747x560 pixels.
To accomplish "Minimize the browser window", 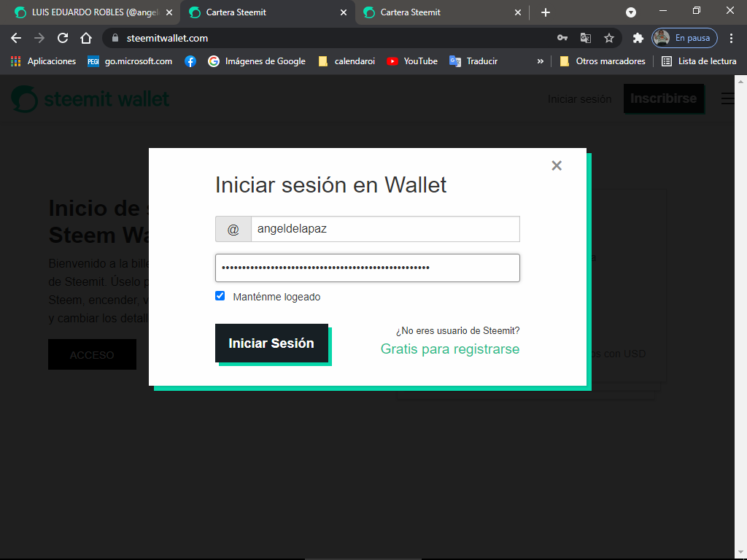I will [662, 10].
